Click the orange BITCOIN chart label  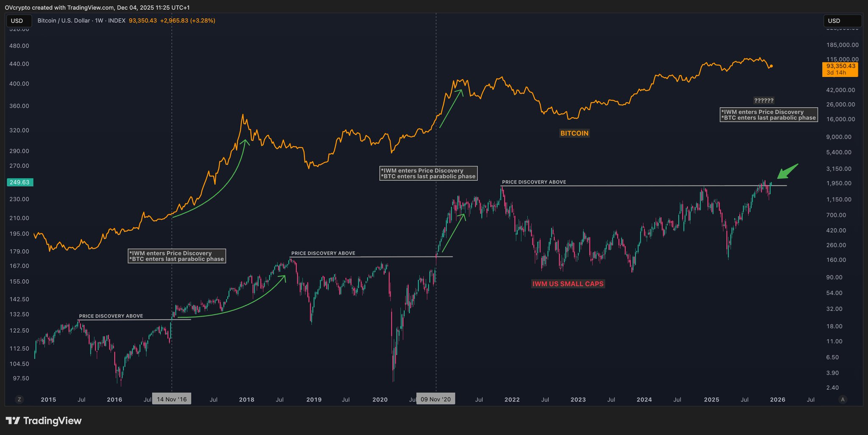pyautogui.click(x=575, y=133)
